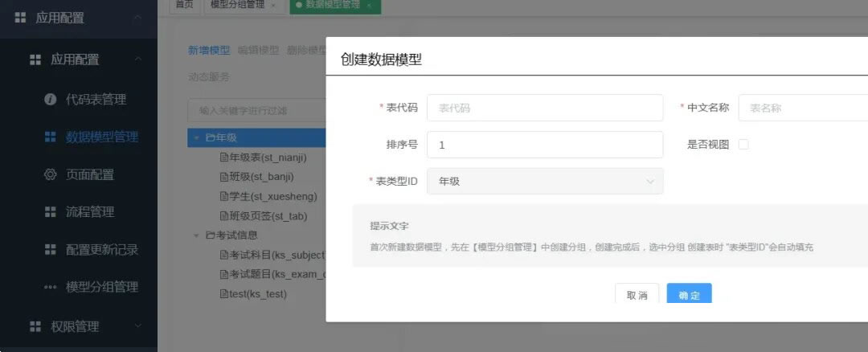Collapse the 考试信息 tree node
The height and width of the screenshot is (352, 868).
coord(196,235)
